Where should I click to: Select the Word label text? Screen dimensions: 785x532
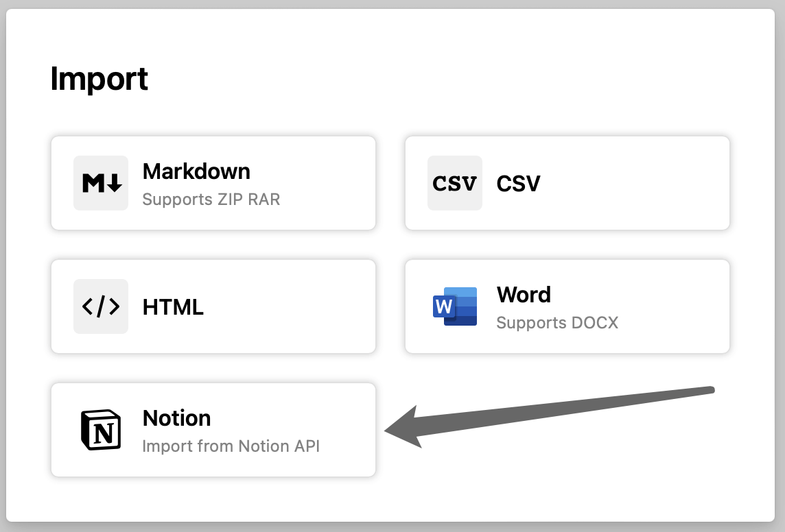(x=524, y=295)
